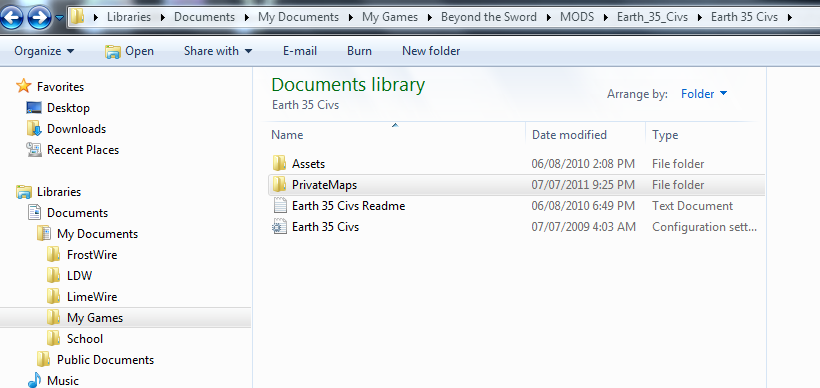
Task: Open the Arrange by Folder dropdown
Action: tap(704, 94)
